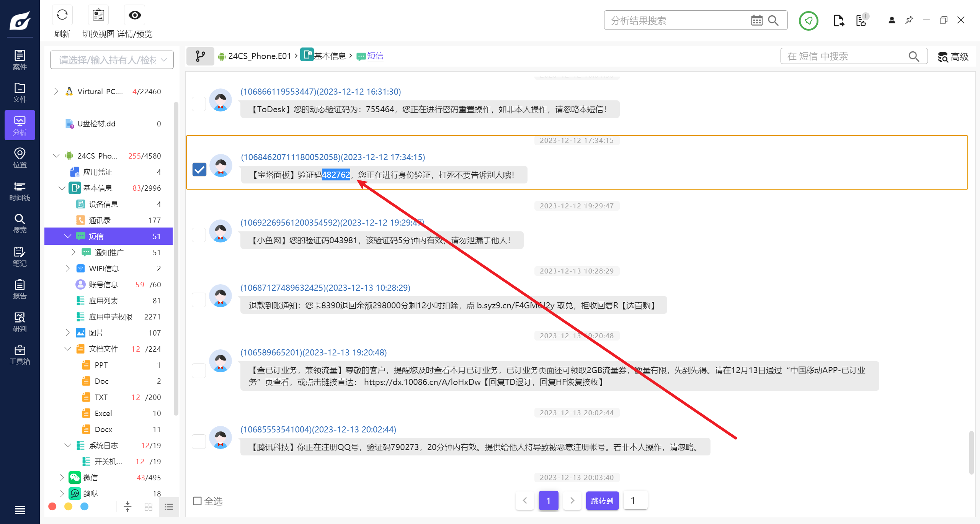Click the 跳转到 jump button
This screenshot has width=980, height=524.
click(602, 500)
